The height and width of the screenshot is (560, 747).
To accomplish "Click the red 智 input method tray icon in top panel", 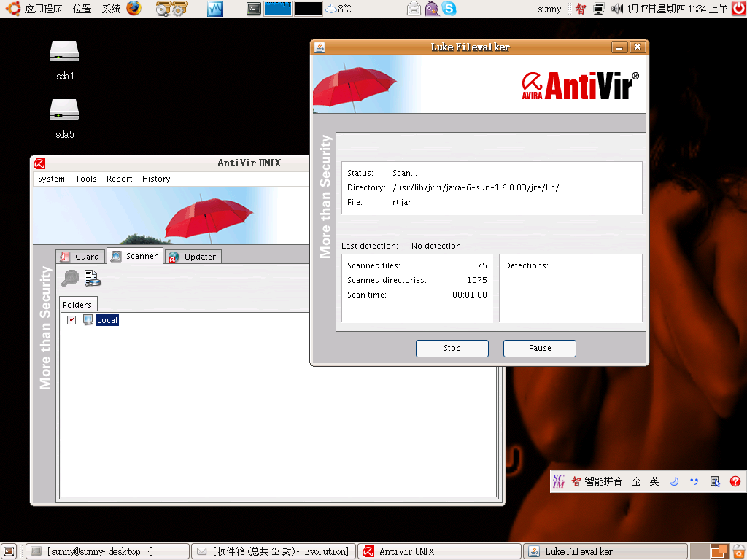I will point(580,9).
